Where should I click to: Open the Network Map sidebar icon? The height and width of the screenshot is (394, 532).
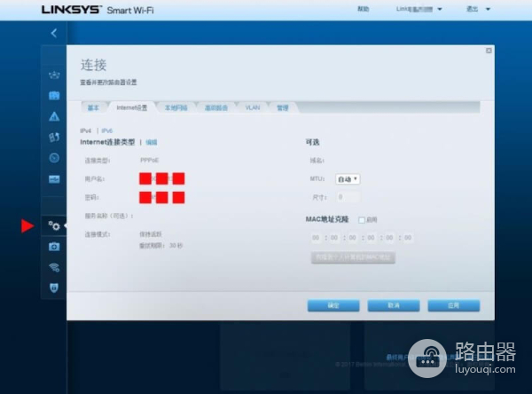tap(54, 75)
